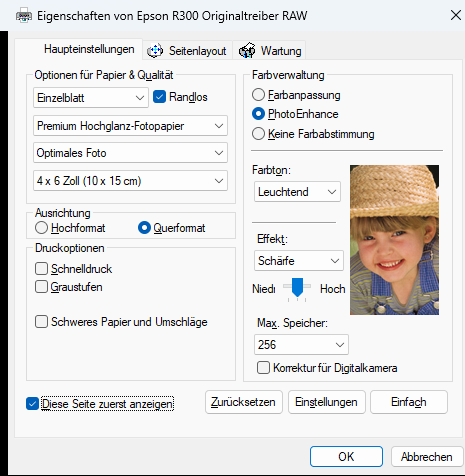Screen dimensions: 465x476
Task: Open the 4 x 6 Zoll paper size dropdown
Action: point(130,181)
